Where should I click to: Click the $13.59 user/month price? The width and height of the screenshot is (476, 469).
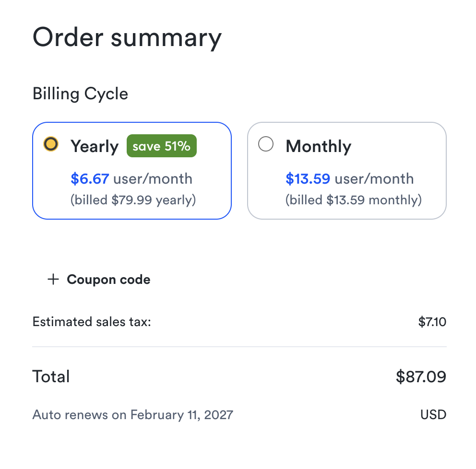pyautogui.click(x=349, y=179)
